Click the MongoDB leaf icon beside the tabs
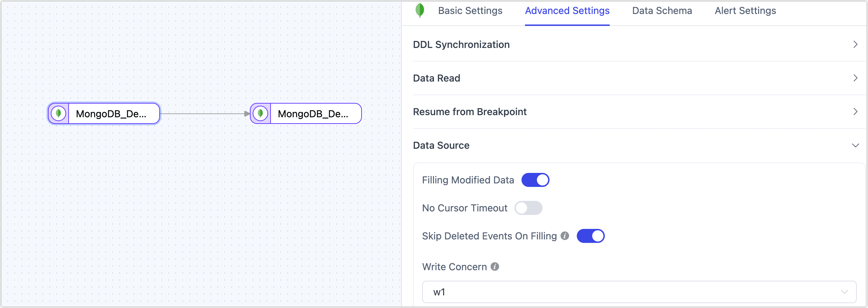 click(420, 10)
